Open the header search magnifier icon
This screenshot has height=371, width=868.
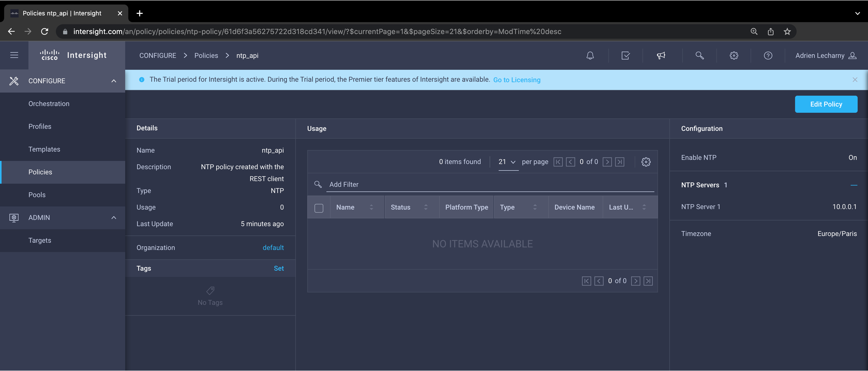pyautogui.click(x=700, y=56)
